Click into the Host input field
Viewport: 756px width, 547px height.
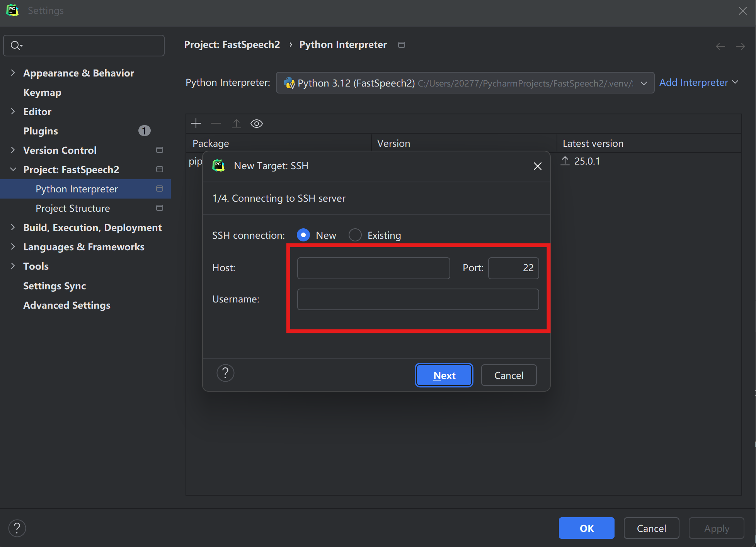(373, 268)
